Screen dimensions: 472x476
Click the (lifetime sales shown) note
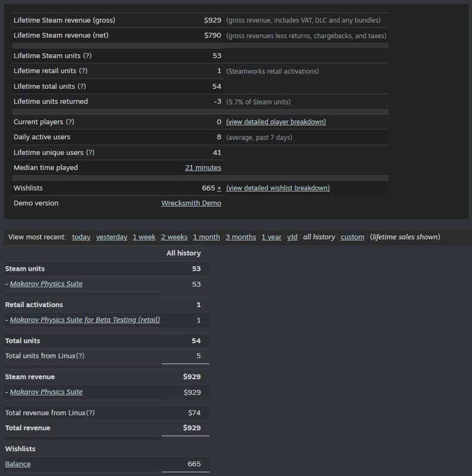pos(405,237)
